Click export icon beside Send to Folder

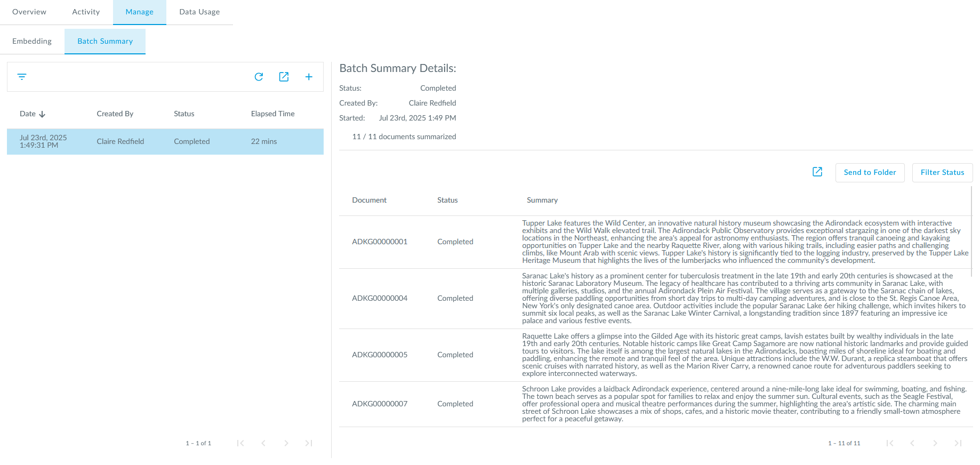click(x=817, y=172)
